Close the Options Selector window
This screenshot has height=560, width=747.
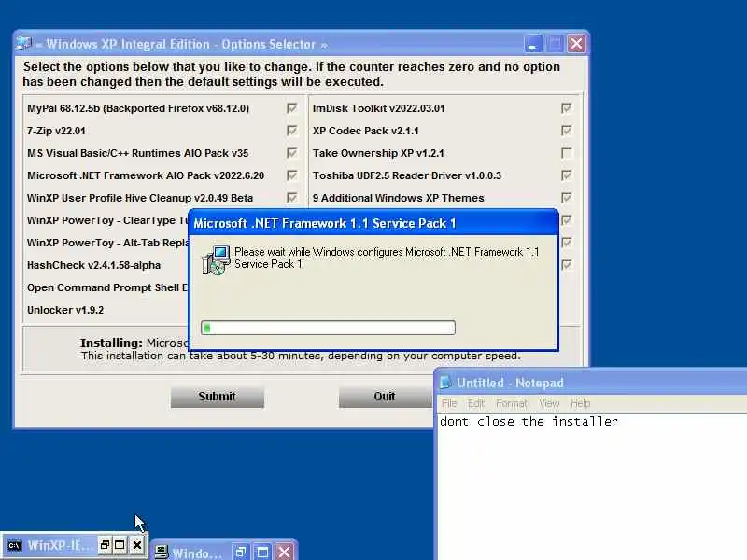576,44
